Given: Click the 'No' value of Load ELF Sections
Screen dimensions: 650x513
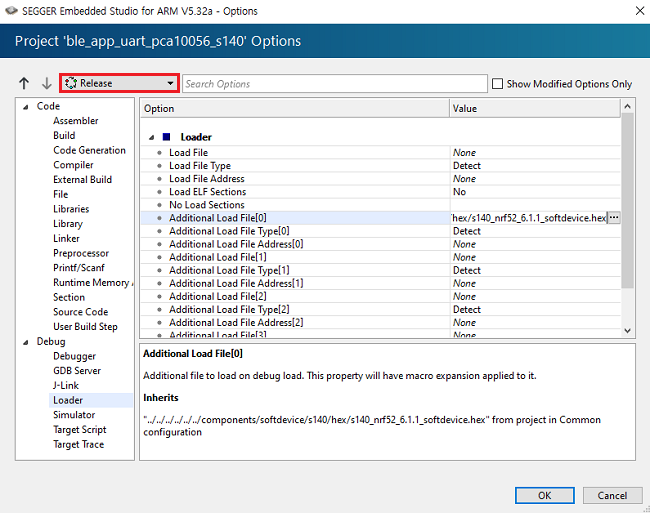Looking at the screenshot, I should click(459, 192).
